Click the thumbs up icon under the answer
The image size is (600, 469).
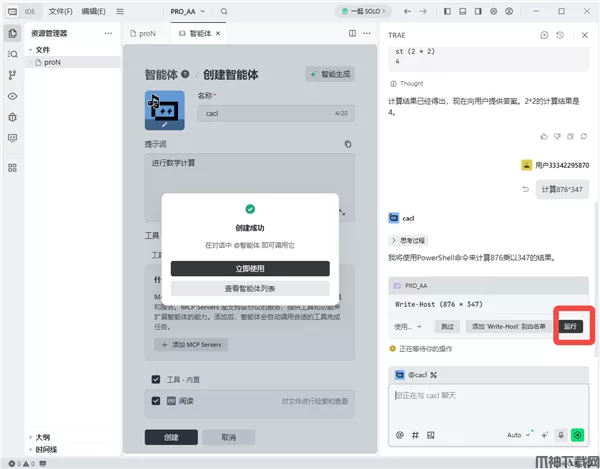[x=544, y=136]
